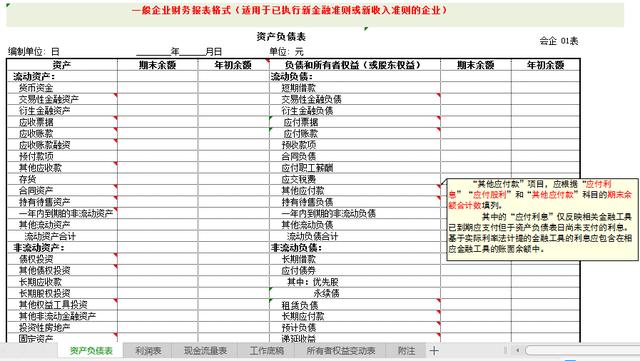The width and height of the screenshot is (640, 361).
Task: Select the 短期借款 cell
Action: point(355,87)
